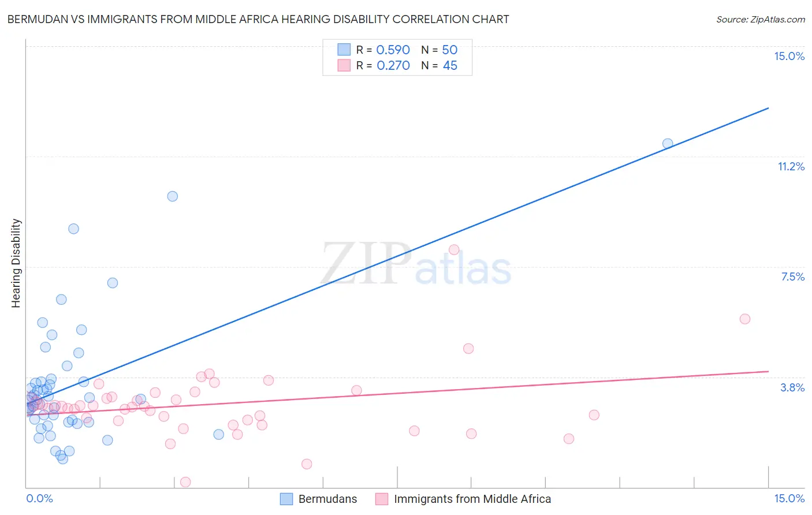Select the N = 50 value in legend

tap(439, 50)
